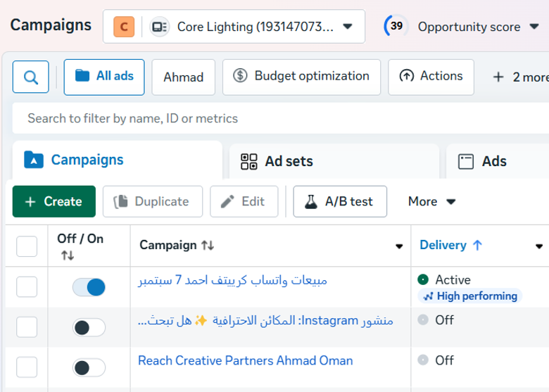Click Off status of Instagram منشور row
The height and width of the screenshot is (392, 549).
click(x=436, y=320)
